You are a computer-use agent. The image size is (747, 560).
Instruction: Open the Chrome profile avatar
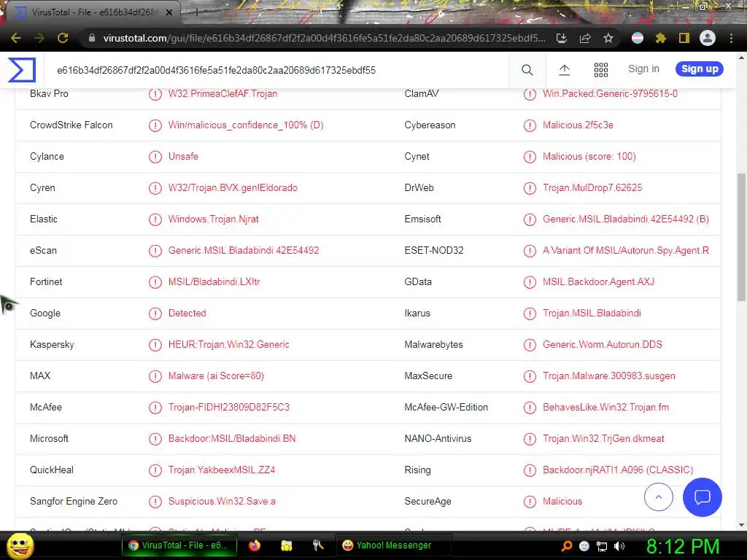point(708,38)
